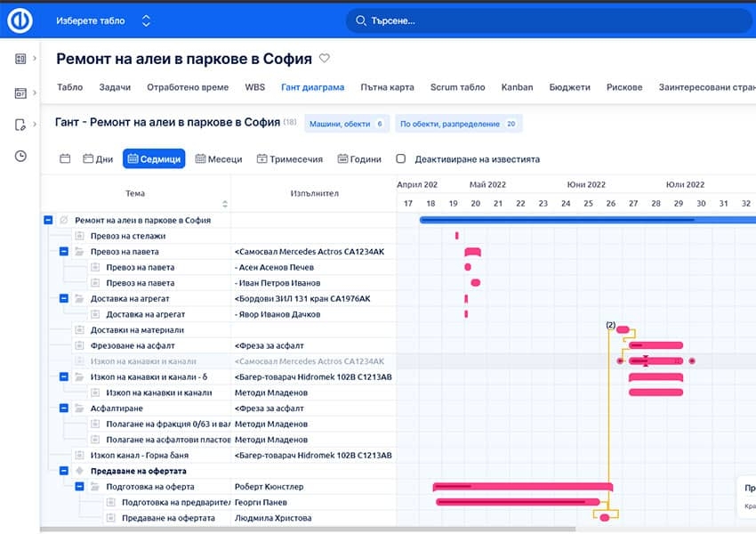Click Подготовка на оферта Gantt bar
This screenshot has height=534, width=756.
[x=523, y=487]
